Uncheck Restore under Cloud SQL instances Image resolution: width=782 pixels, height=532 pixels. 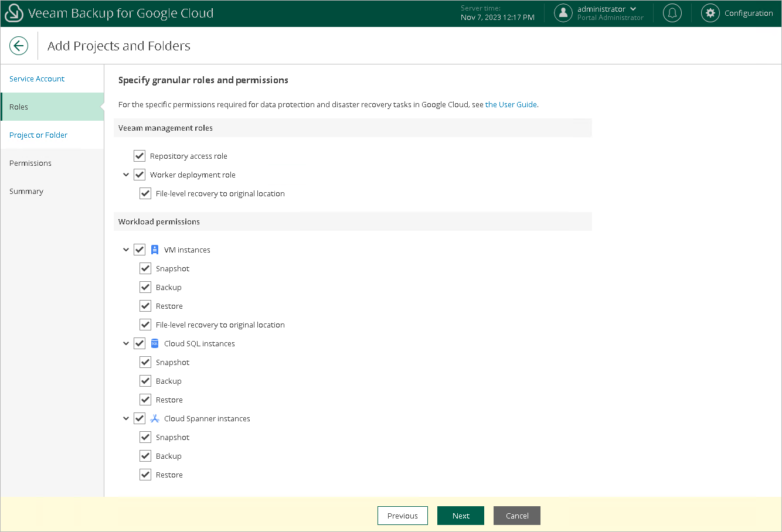pos(145,400)
